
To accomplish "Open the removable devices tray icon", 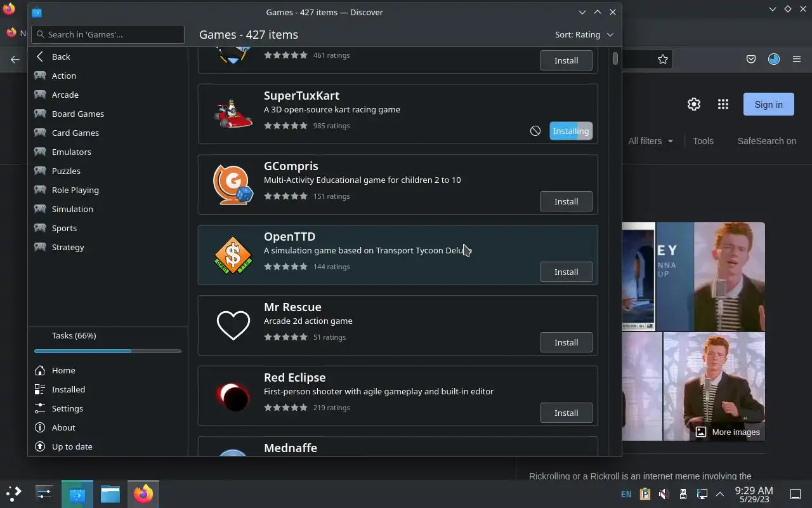I will [683, 494].
